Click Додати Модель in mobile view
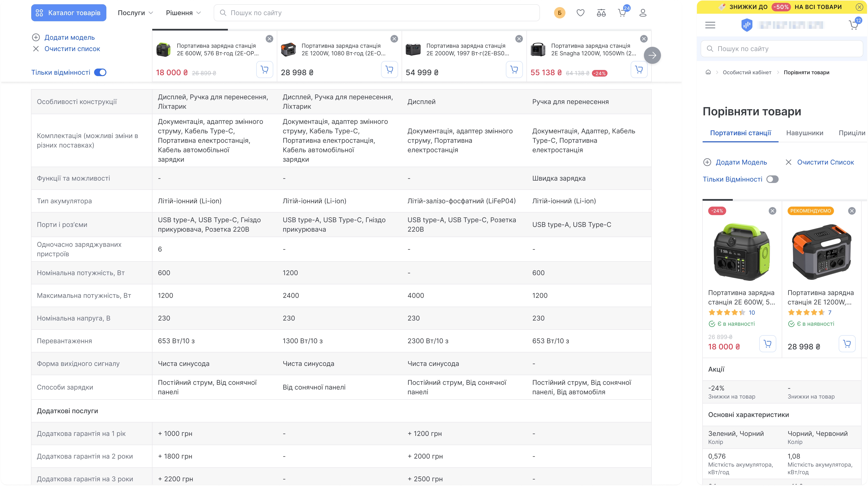This screenshot has height=486, width=868. (x=735, y=162)
